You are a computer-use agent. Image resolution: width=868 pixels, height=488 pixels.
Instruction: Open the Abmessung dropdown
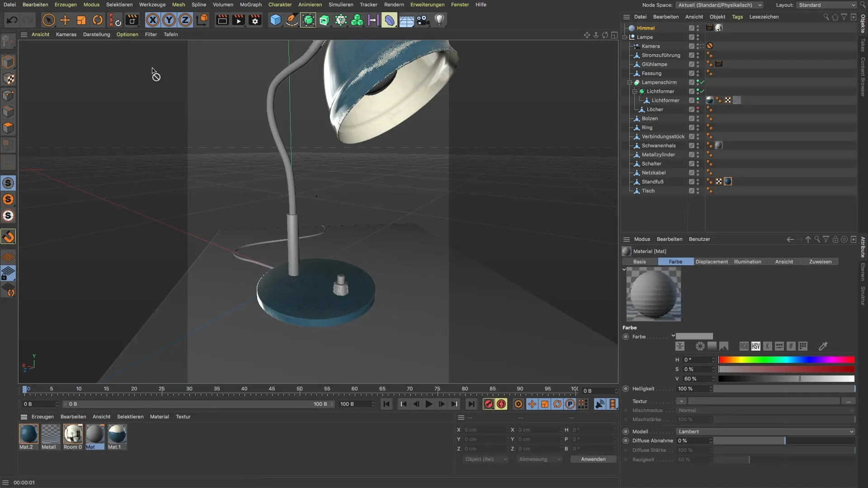click(540, 459)
